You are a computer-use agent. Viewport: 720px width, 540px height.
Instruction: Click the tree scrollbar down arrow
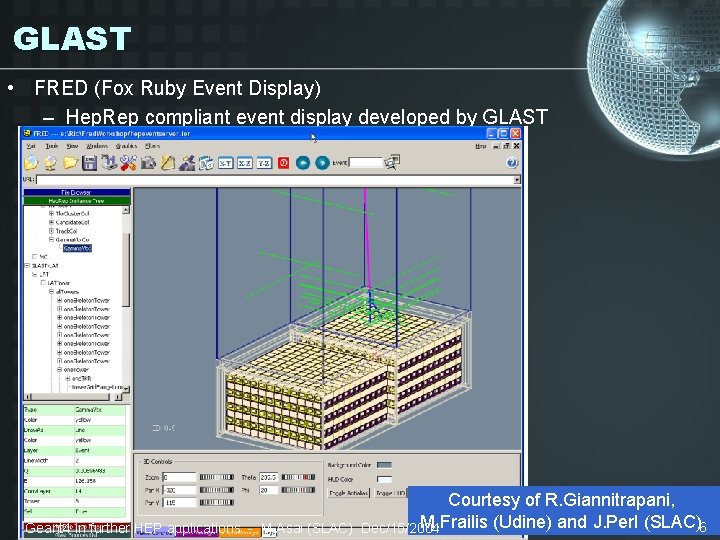[126, 388]
